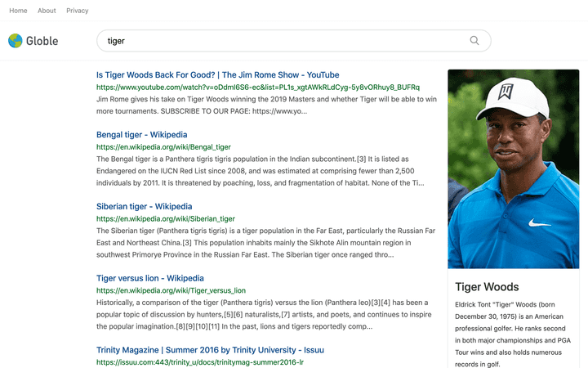Open the Bengal tiger Wikipedia result
Image resolution: width=588 pixels, height=368 pixels.
(x=141, y=135)
